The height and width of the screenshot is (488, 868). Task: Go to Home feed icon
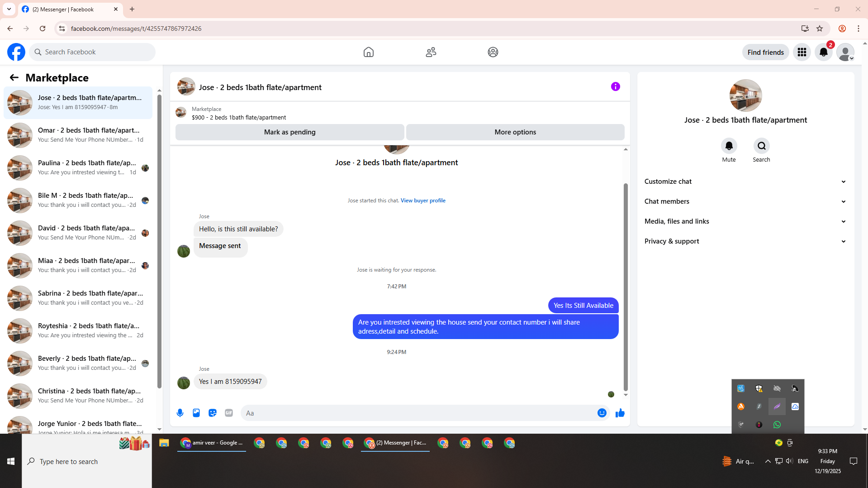[x=369, y=52]
